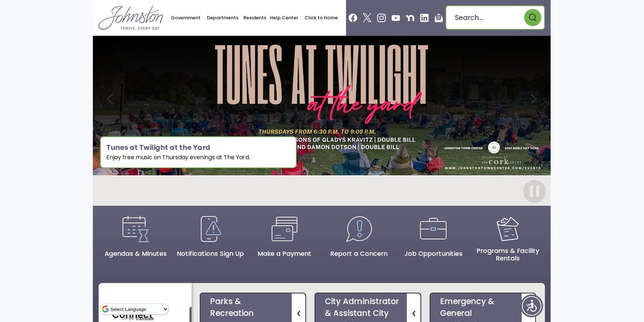Click the 'Click to Home' menu item
Viewport: 644px width, 322px height.
(321, 18)
